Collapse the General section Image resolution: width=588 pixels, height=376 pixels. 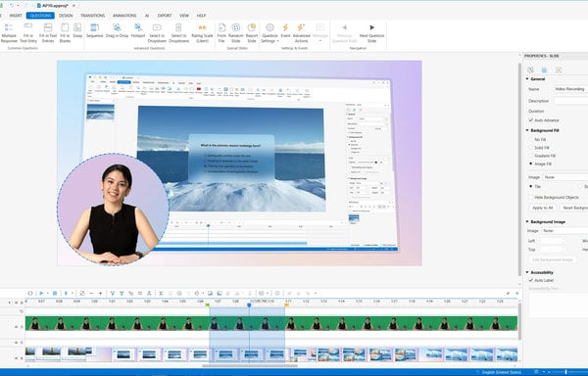pyautogui.click(x=527, y=79)
